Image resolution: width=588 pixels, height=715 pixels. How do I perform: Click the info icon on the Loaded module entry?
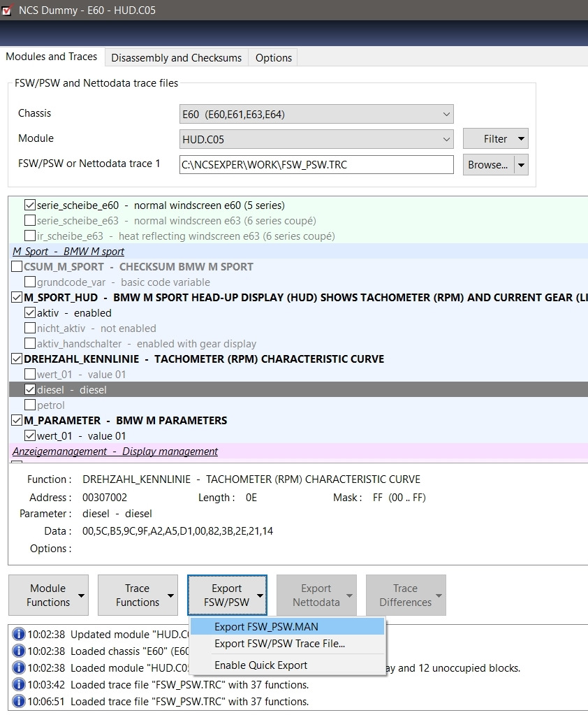(18, 667)
